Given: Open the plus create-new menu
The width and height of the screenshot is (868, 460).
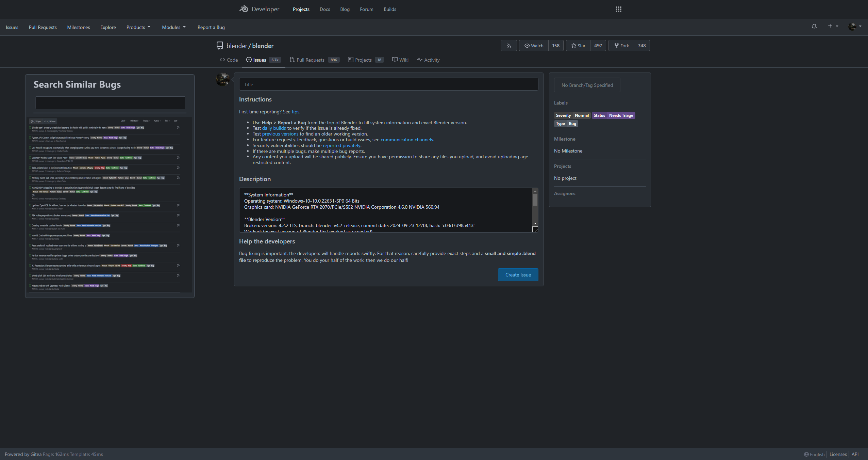Looking at the screenshot, I should [833, 26].
